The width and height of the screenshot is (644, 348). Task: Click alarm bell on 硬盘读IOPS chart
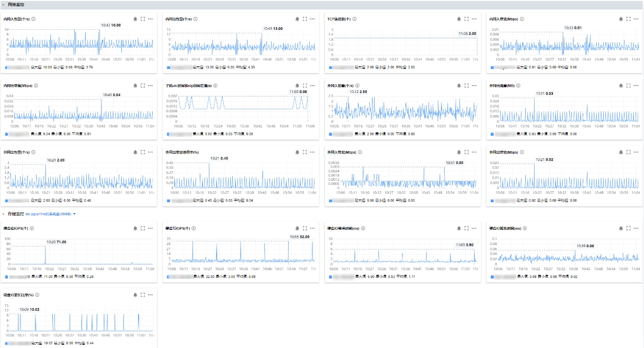135,228
